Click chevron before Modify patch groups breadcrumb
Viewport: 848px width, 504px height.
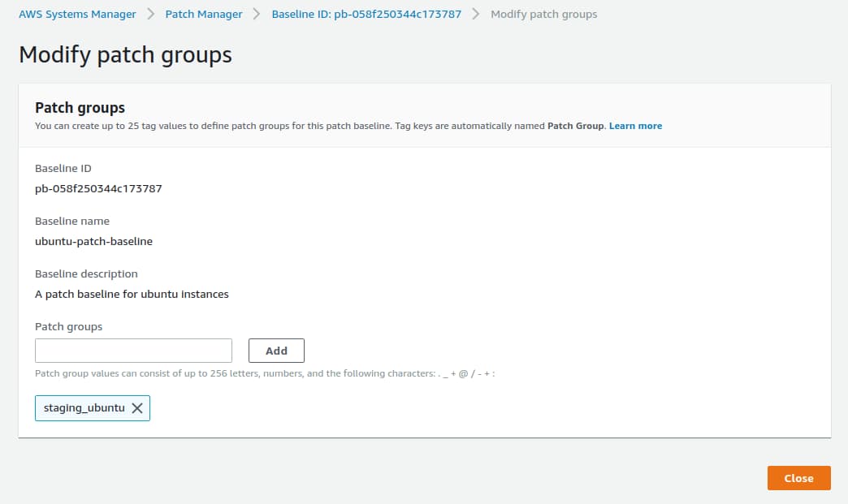click(476, 14)
